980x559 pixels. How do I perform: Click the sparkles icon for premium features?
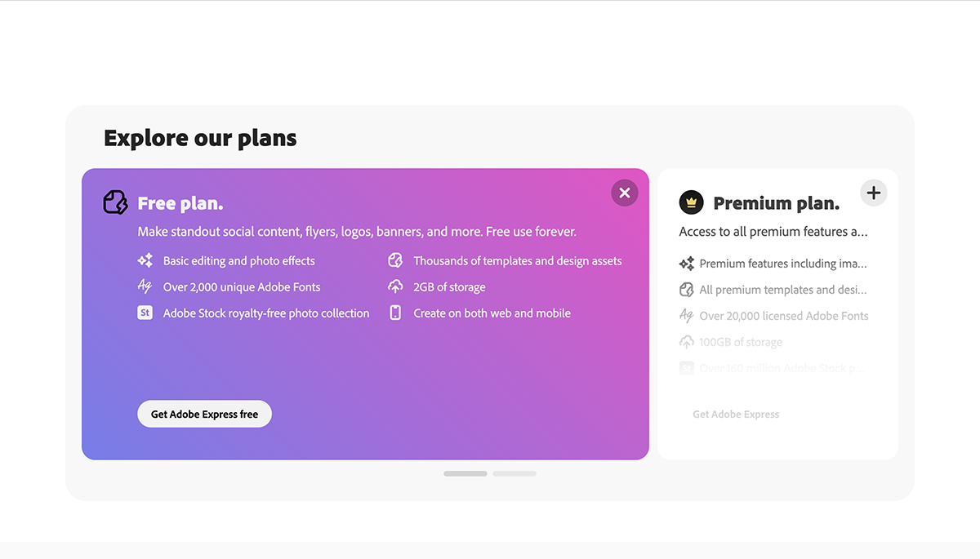[686, 263]
